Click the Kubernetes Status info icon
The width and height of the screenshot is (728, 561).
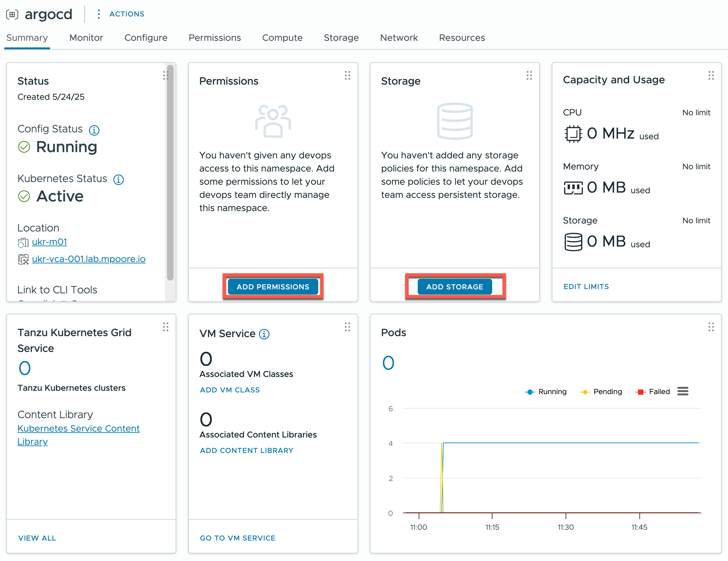coord(119,179)
